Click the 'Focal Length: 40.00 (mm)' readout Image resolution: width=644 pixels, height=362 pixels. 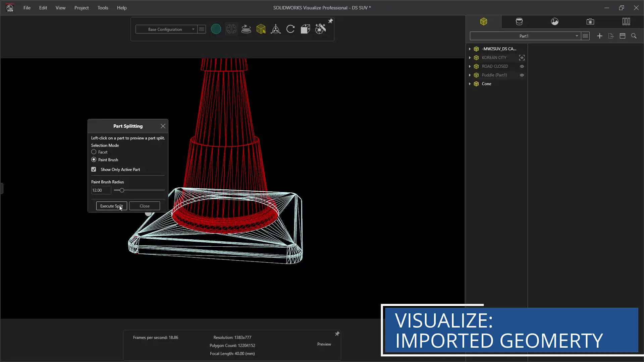click(x=232, y=353)
